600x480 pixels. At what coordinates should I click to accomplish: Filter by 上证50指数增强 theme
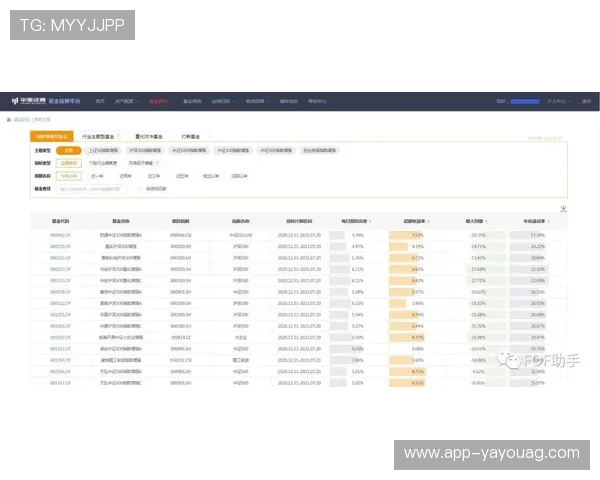[x=103, y=150]
